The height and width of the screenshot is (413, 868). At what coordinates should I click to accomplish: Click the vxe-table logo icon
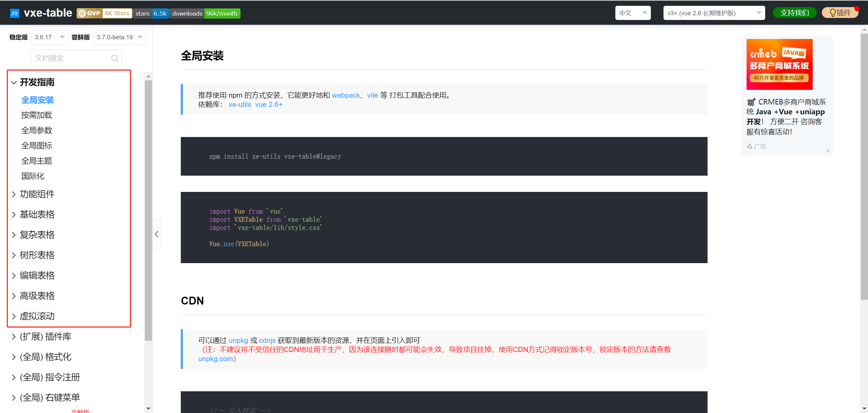coord(15,13)
